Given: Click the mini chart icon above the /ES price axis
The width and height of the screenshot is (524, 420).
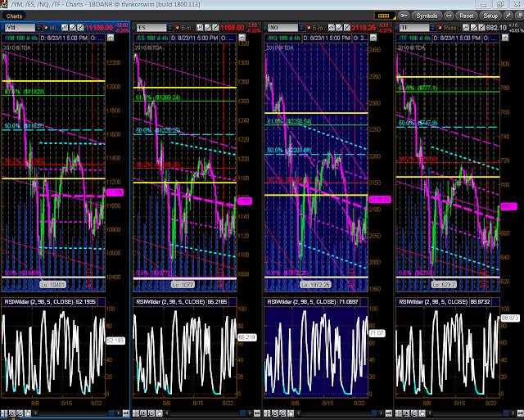Looking at the screenshot, I should [242, 38].
